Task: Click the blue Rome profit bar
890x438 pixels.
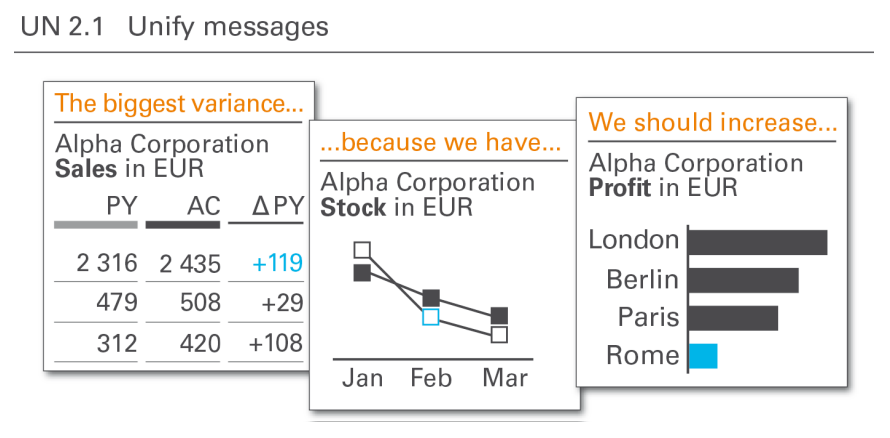Action: tap(703, 356)
